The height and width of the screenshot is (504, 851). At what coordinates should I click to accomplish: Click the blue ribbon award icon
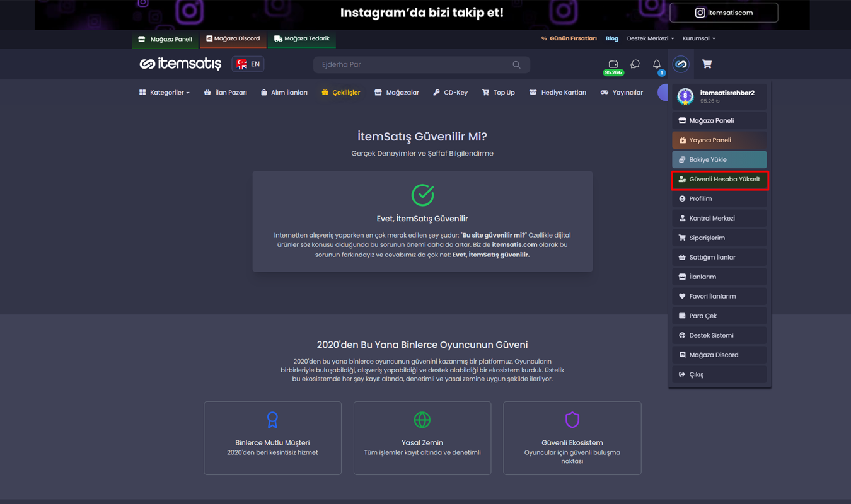tap(272, 420)
